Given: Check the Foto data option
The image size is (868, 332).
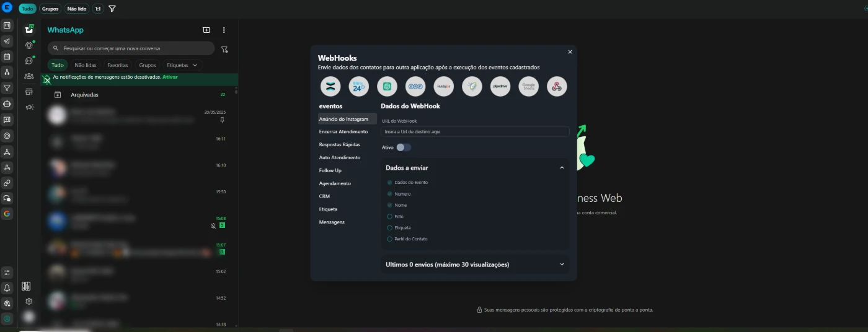Looking at the screenshot, I should pyautogui.click(x=389, y=217).
